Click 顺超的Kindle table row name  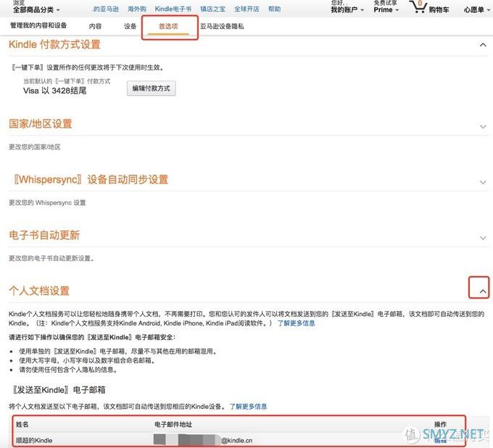pos(34,441)
